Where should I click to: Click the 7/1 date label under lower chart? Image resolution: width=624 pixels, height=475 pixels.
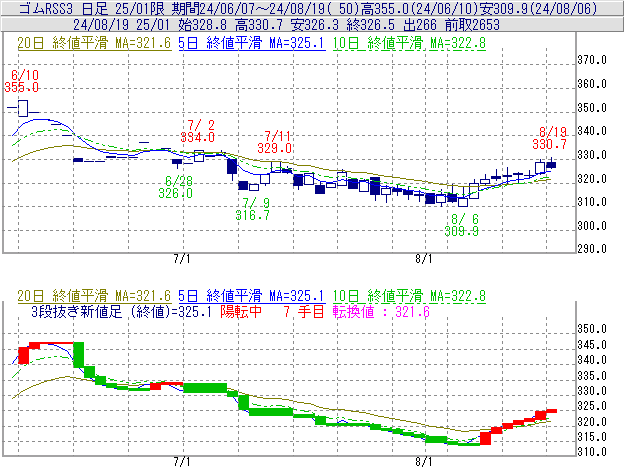click(x=182, y=462)
